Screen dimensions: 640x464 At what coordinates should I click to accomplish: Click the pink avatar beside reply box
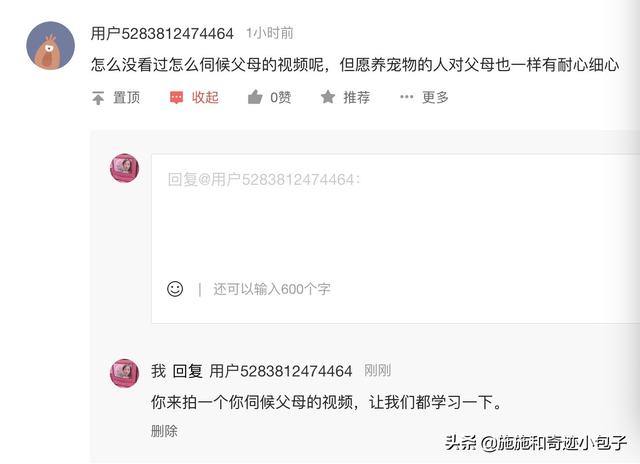pyautogui.click(x=124, y=168)
